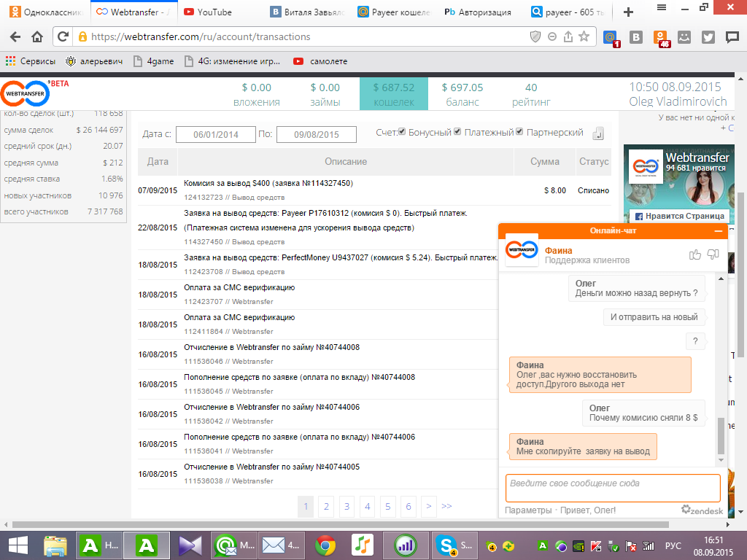Screen dimensions: 747x560
Task: Open the баланс $ 697.05 section
Action: pos(462,94)
